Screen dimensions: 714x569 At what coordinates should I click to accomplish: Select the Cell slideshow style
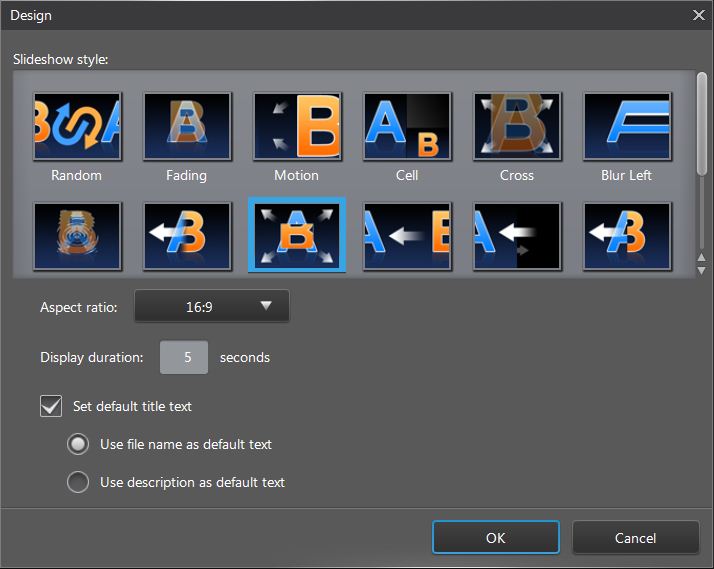[407, 127]
